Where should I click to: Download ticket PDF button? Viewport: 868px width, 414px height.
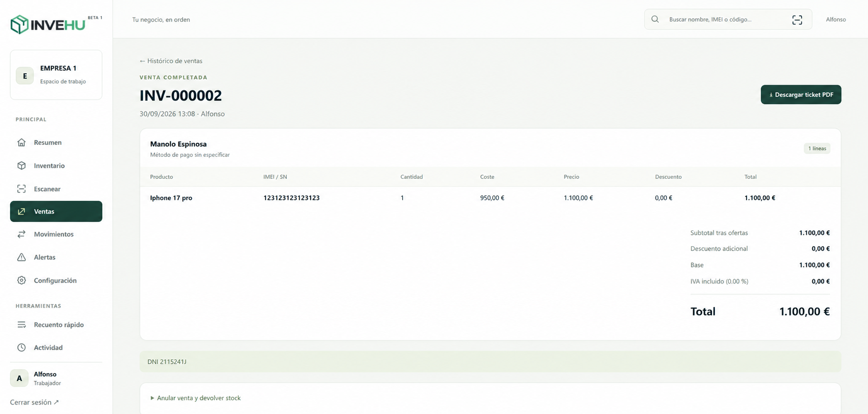point(801,95)
